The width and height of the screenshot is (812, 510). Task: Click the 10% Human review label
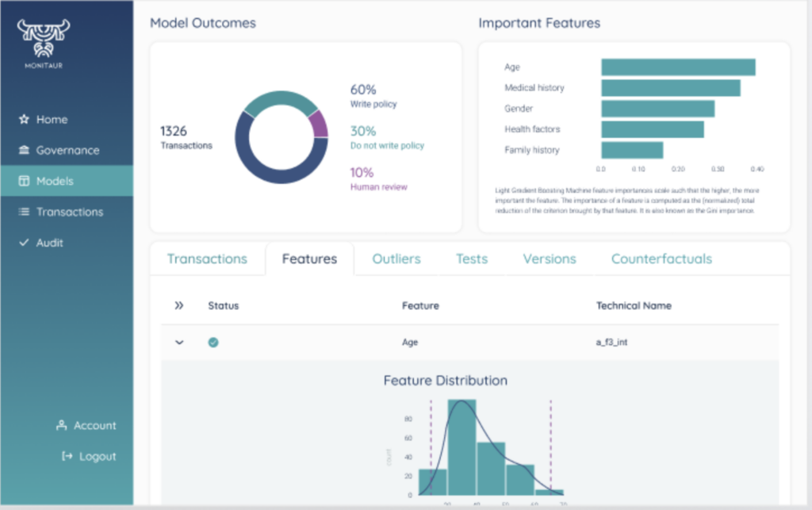tap(378, 178)
